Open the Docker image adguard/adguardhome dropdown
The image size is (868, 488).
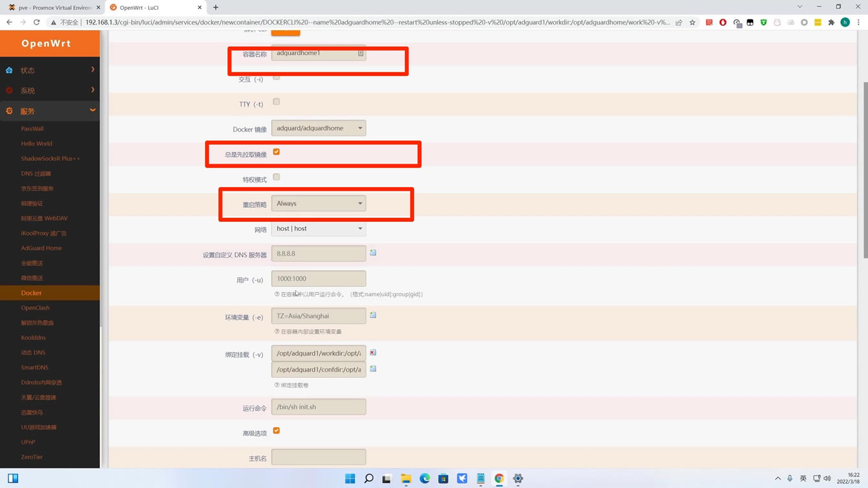[319, 128]
